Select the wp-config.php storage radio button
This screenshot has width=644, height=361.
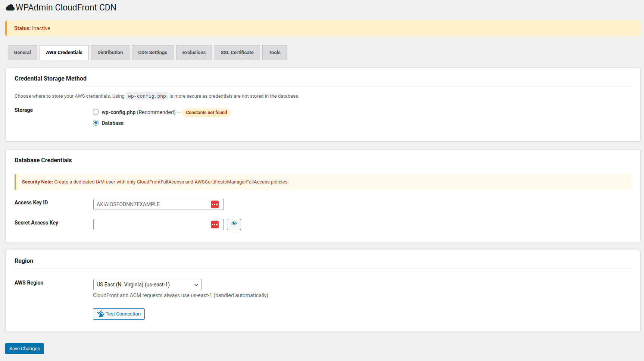(x=96, y=112)
